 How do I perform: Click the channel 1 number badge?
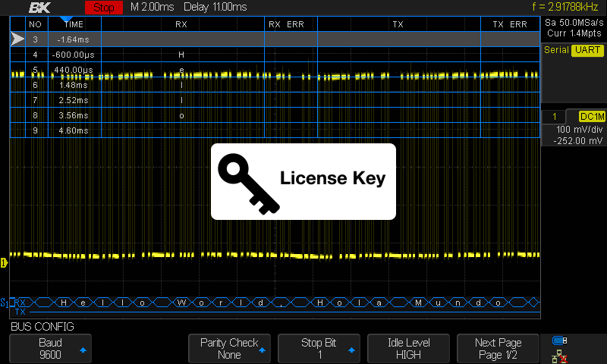coord(555,117)
